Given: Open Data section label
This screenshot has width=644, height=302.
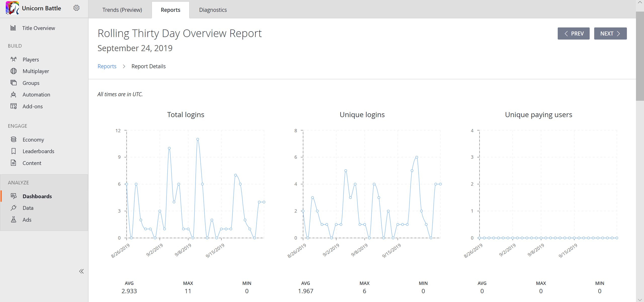Looking at the screenshot, I should click(28, 208).
